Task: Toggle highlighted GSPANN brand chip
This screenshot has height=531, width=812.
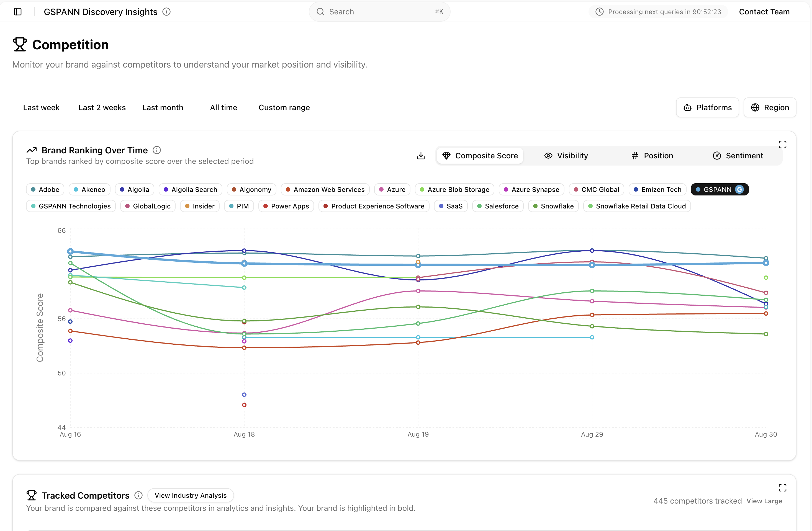Action: tap(720, 190)
